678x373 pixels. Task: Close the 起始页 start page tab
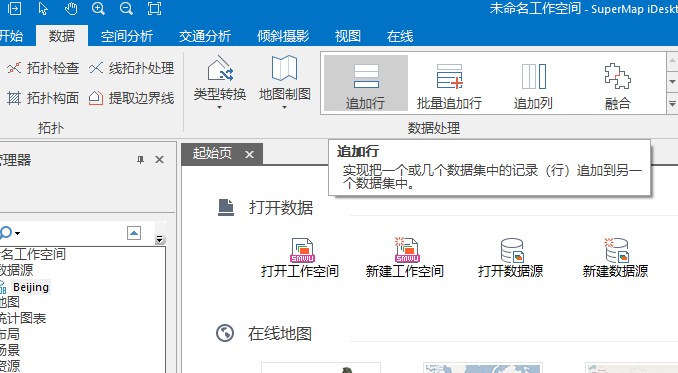[x=249, y=154]
